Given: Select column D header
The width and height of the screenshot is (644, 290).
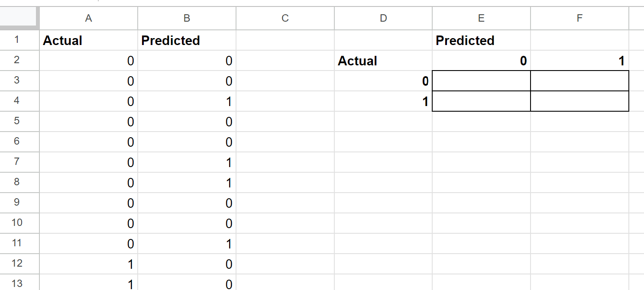Looking at the screenshot, I should (x=383, y=18).
